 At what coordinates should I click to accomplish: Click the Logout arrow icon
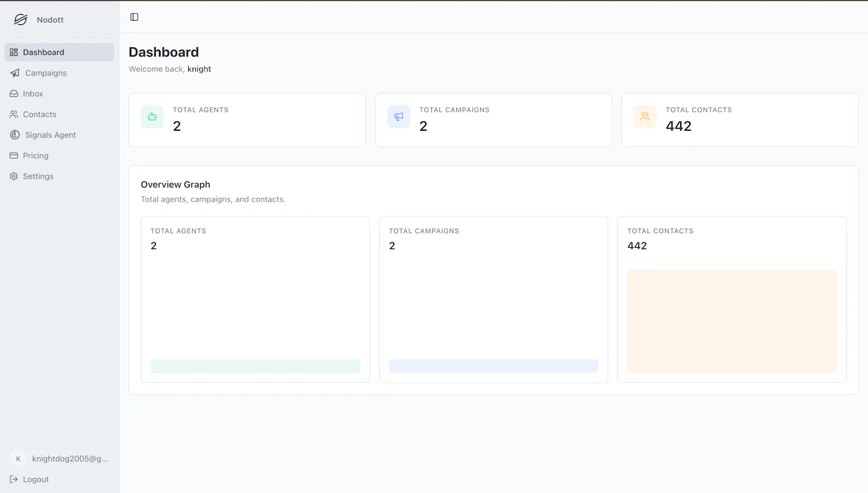tap(14, 479)
